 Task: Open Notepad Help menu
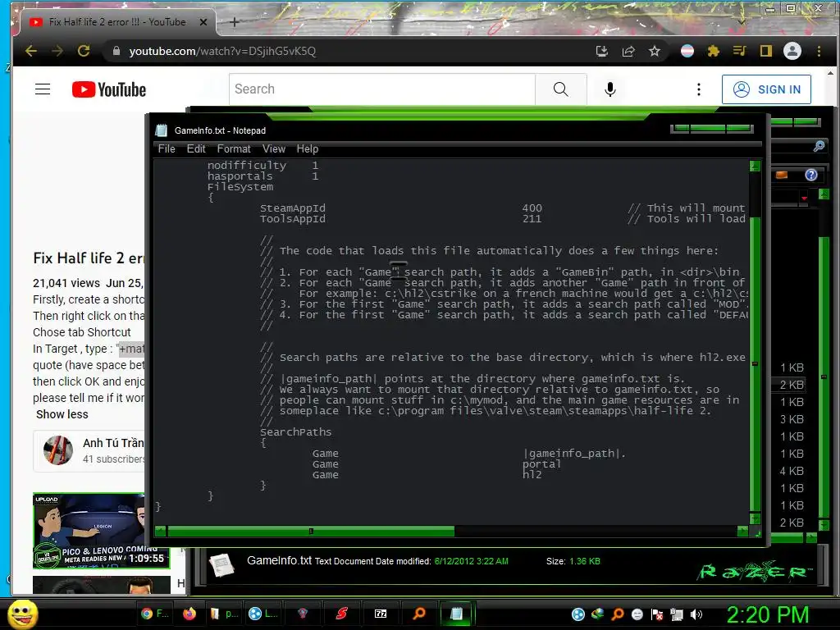pos(308,149)
